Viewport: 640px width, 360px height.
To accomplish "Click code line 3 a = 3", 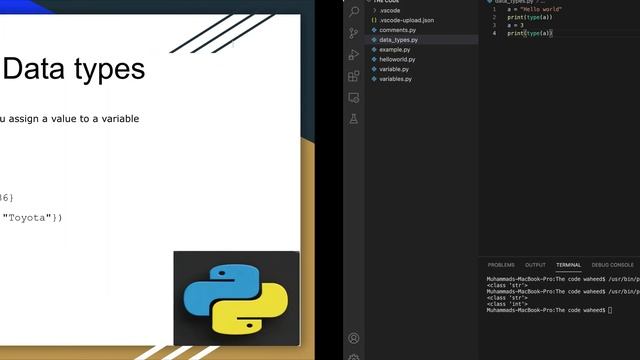I will tap(516, 25).
